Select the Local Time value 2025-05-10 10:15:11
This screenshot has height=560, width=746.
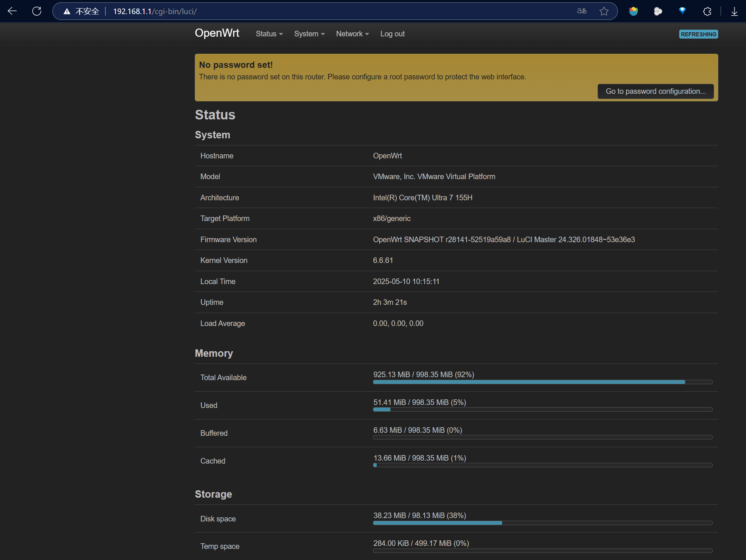406,281
